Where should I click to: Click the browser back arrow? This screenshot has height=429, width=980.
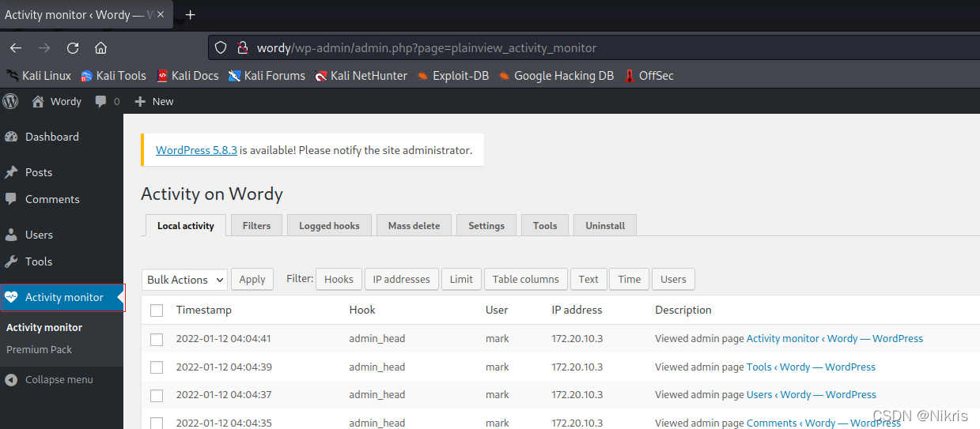point(16,47)
